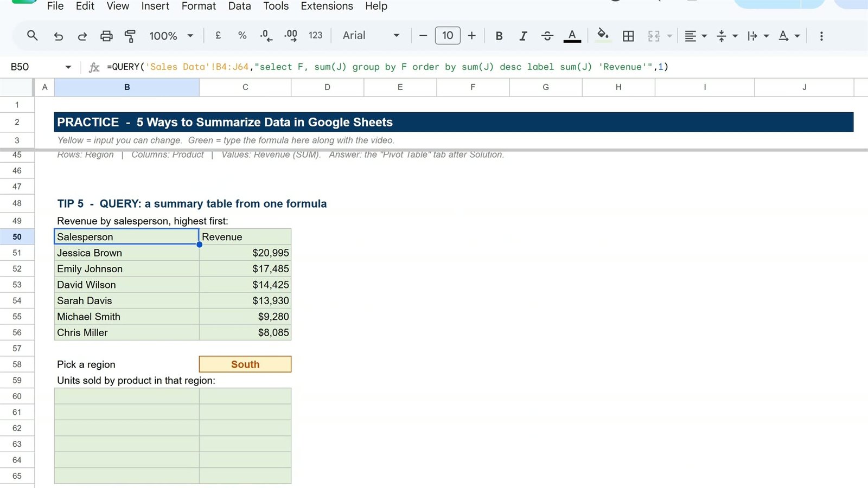Open the more toolbar options menu
The height and width of the screenshot is (488, 868).
pos(821,36)
